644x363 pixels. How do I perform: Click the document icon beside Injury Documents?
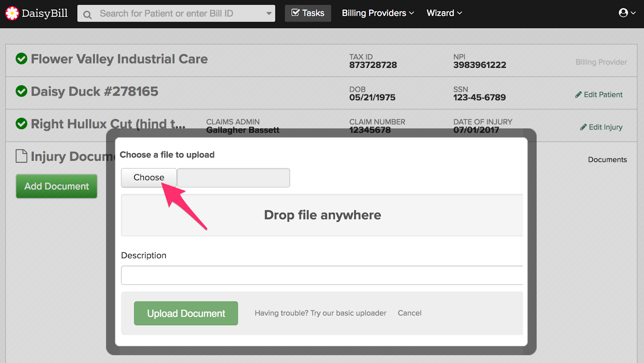click(21, 156)
